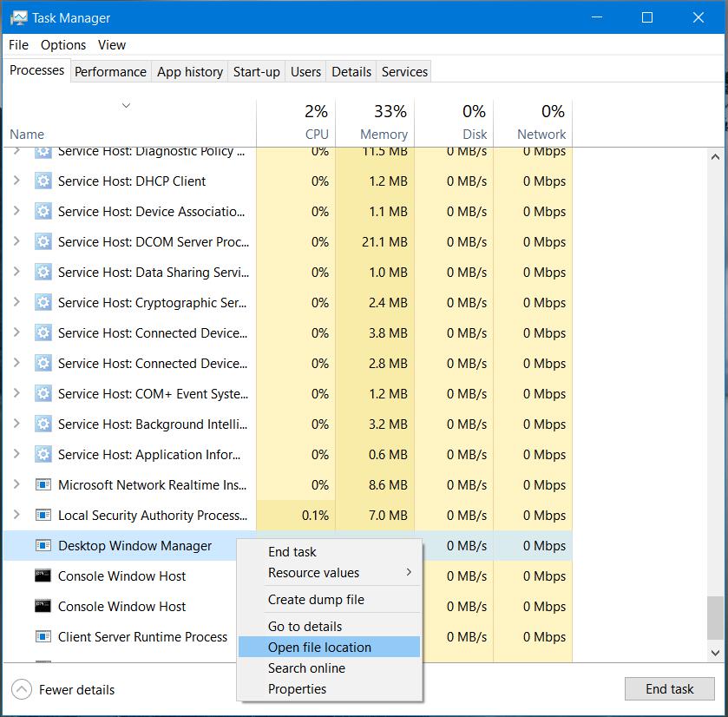Switch to the Services tab
This screenshot has height=717, width=728.
tap(404, 72)
